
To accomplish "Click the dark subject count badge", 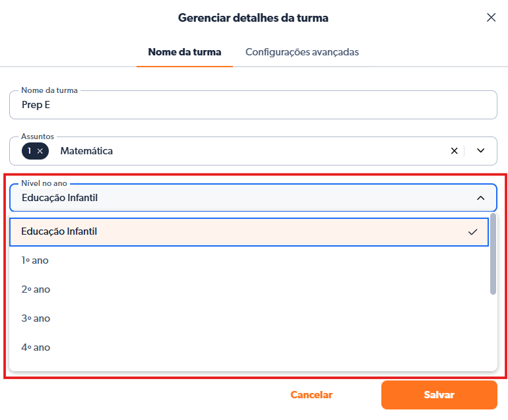I will coord(29,151).
